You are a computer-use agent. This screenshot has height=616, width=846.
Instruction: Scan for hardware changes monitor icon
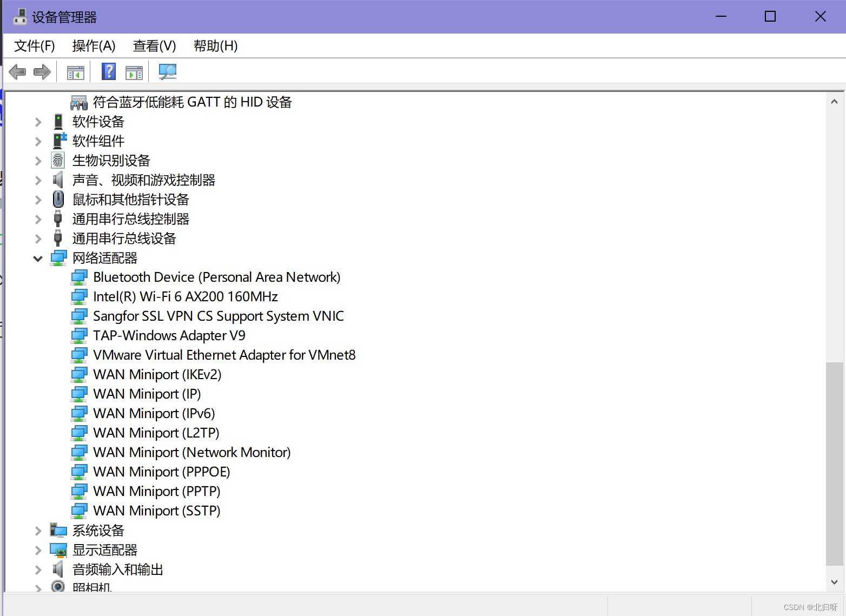click(167, 71)
